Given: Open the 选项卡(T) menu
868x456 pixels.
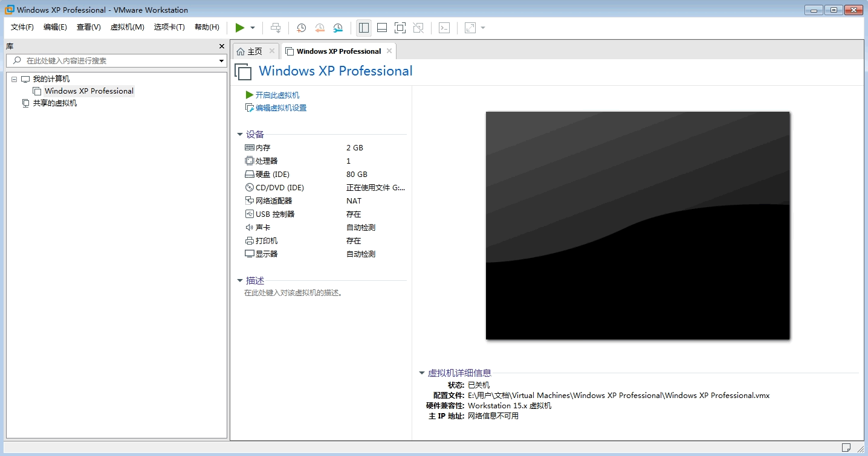Looking at the screenshot, I should (169, 27).
